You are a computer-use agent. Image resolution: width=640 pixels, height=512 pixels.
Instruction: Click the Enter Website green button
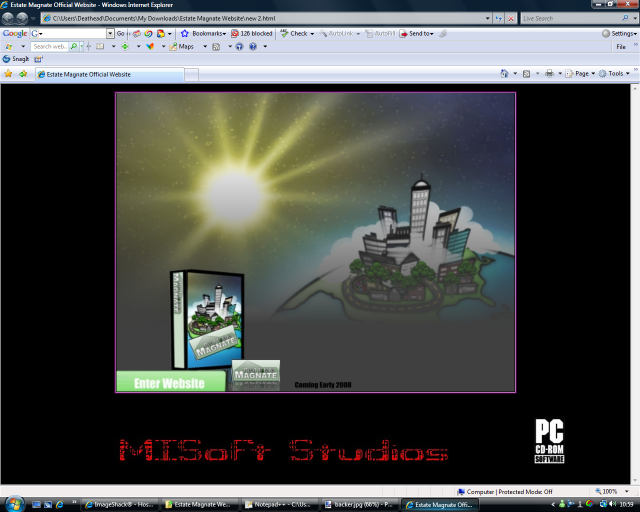[171, 381]
